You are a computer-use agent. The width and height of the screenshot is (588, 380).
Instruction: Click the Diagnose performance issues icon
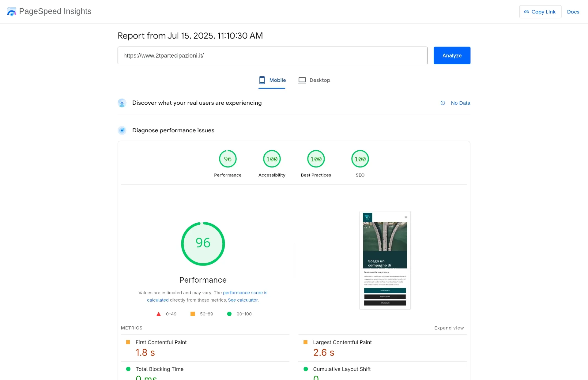point(122,130)
